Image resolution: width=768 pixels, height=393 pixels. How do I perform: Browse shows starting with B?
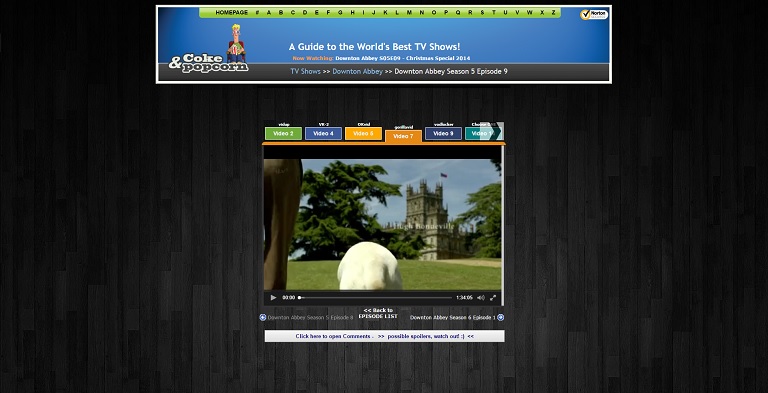pyautogui.click(x=281, y=13)
